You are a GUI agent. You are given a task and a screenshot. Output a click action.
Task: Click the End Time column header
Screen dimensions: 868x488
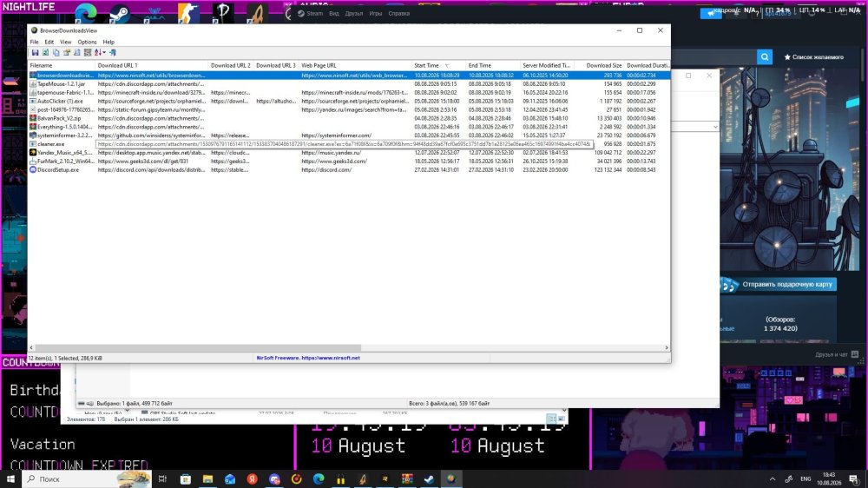click(493, 65)
